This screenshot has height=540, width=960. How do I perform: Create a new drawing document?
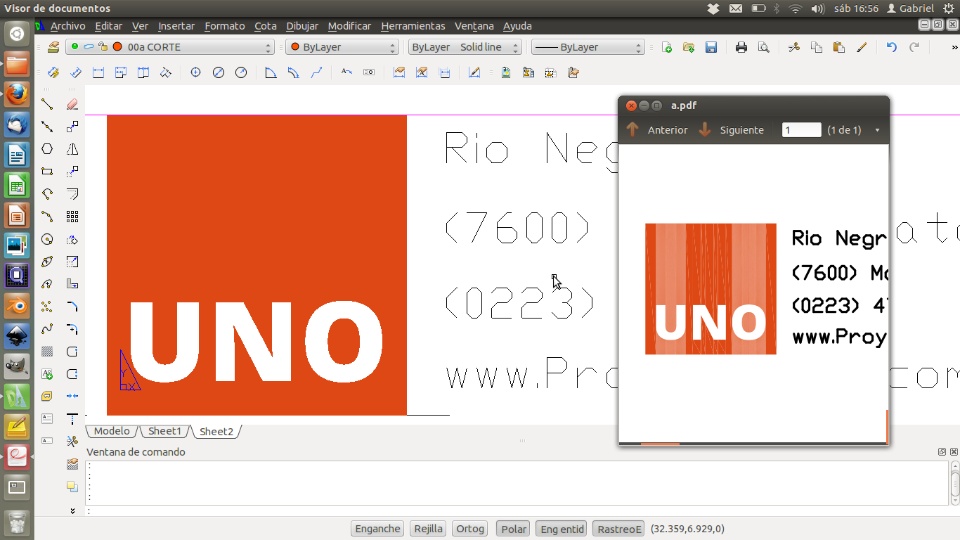[x=667, y=47]
